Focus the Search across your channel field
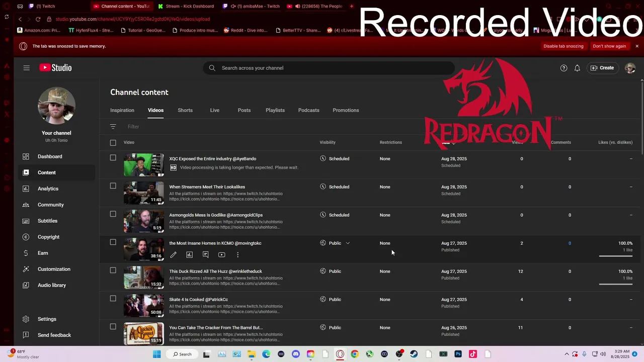Screen dimensions: 644x362 pos(329,68)
